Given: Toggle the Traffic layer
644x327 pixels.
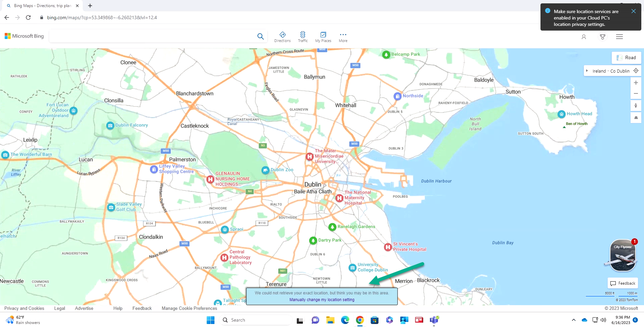Looking at the screenshot, I should click(303, 37).
